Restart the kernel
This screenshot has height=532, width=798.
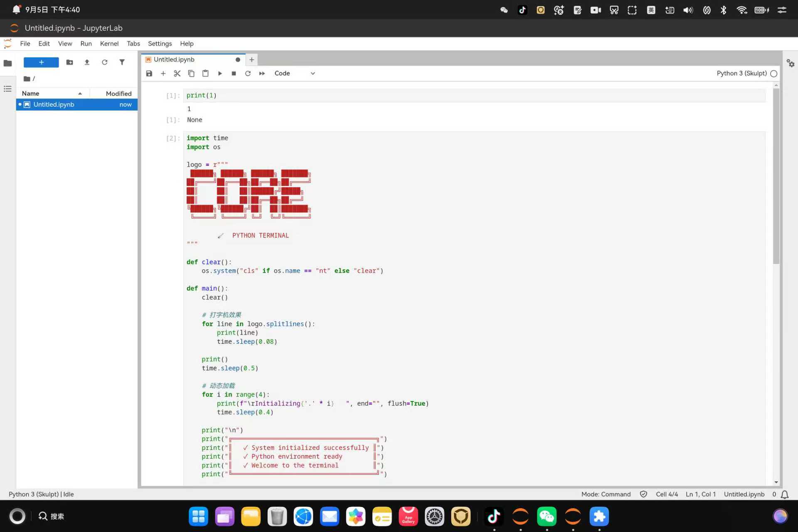point(248,74)
